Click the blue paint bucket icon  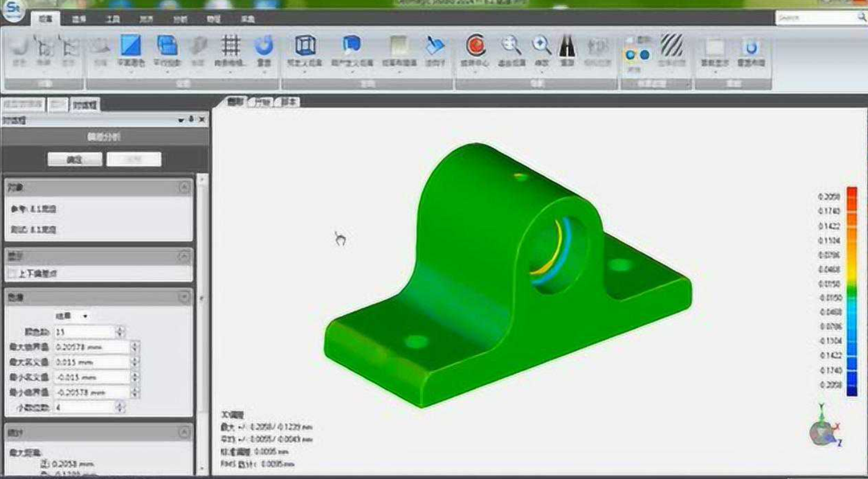tap(435, 45)
